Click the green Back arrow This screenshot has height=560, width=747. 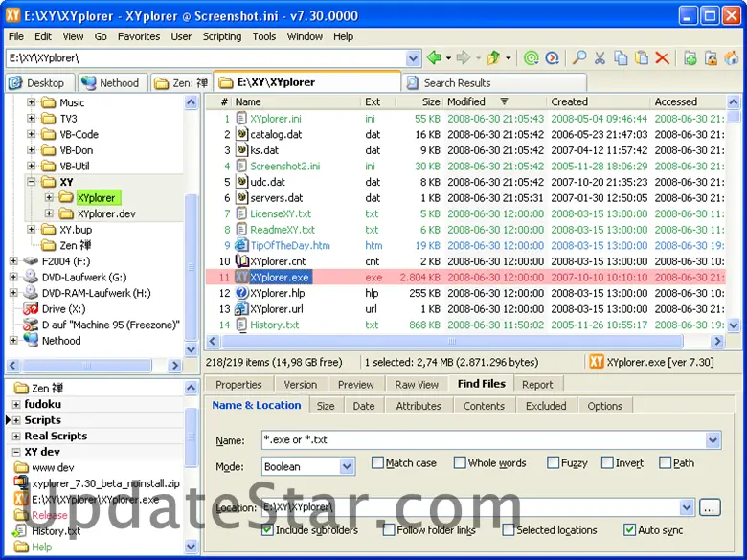pyautogui.click(x=434, y=58)
